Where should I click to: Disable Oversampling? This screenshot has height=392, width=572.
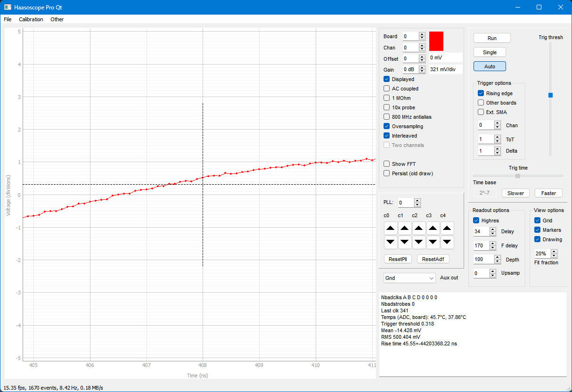click(386, 126)
